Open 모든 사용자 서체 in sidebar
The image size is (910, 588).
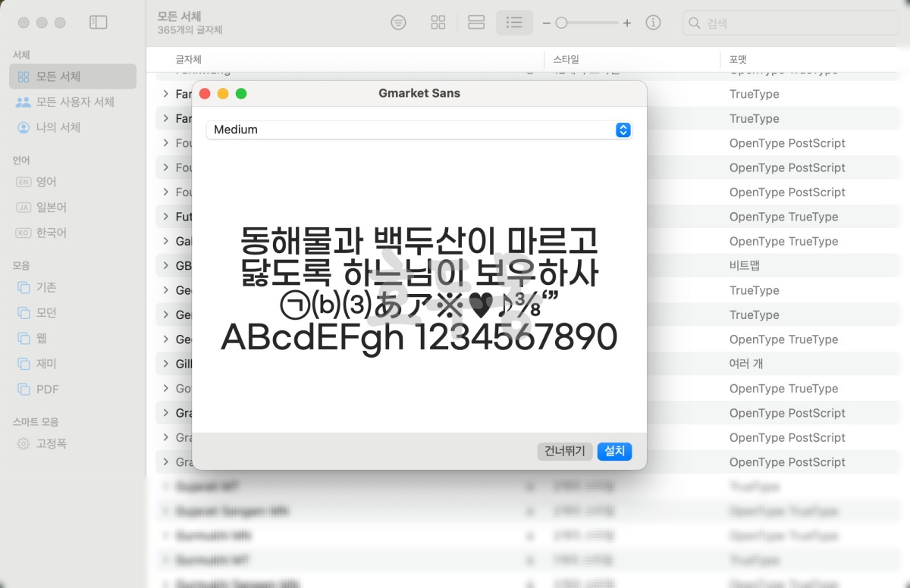[73, 102]
